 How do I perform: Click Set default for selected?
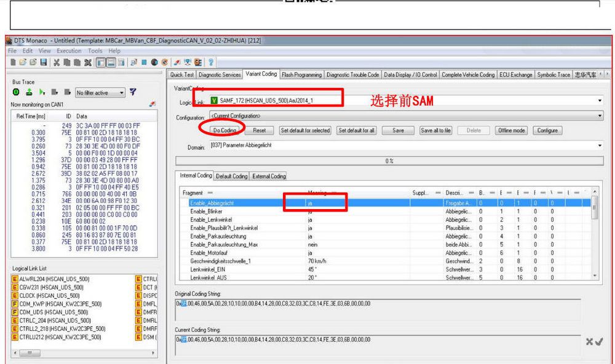pyautogui.click(x=305, y=130)
